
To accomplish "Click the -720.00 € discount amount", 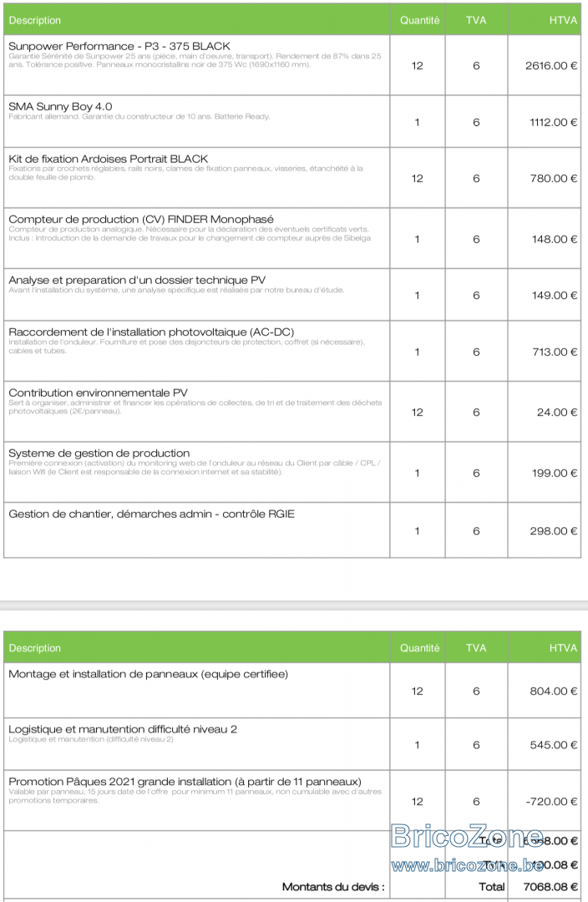I will pos(551,801).
